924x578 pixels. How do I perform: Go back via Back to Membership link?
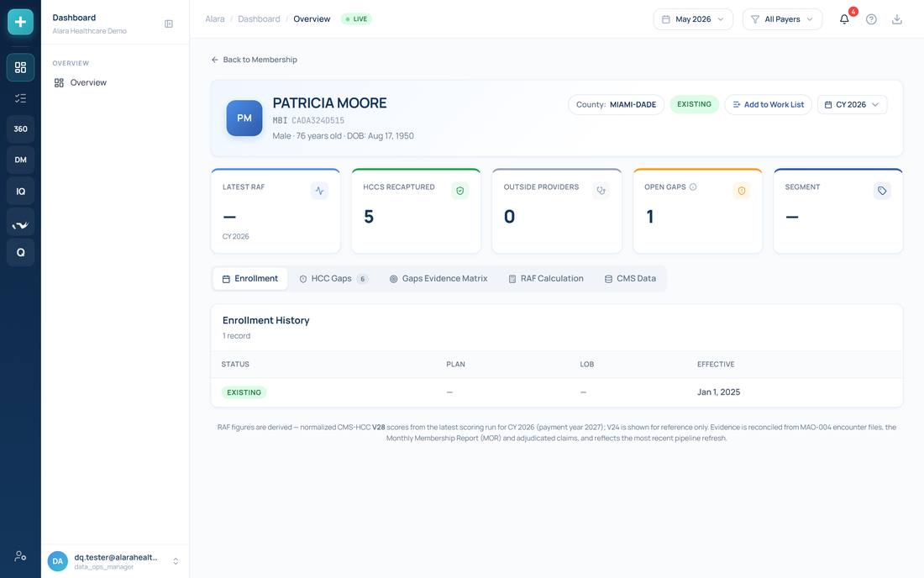(x=254, y=60)
